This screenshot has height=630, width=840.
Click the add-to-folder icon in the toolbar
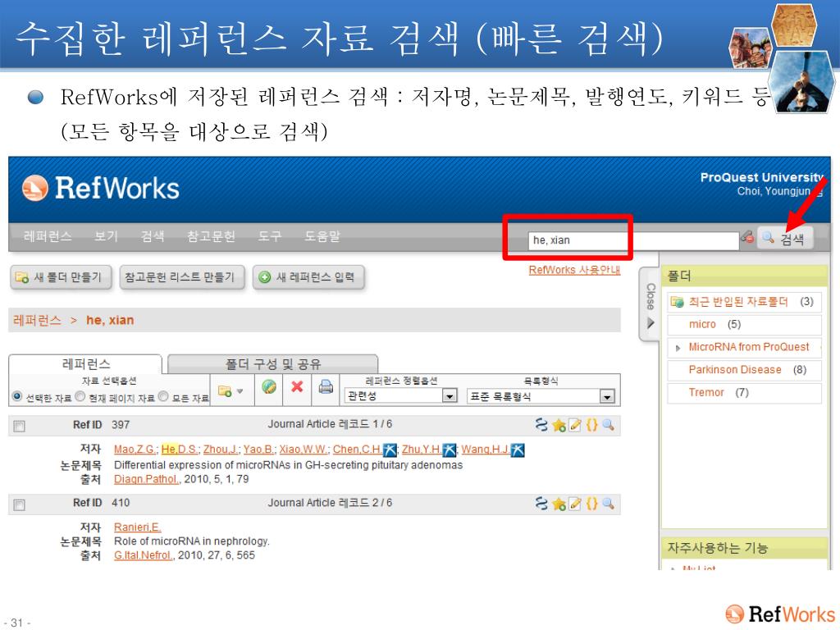pyautogui.click(x=225, y=390)
